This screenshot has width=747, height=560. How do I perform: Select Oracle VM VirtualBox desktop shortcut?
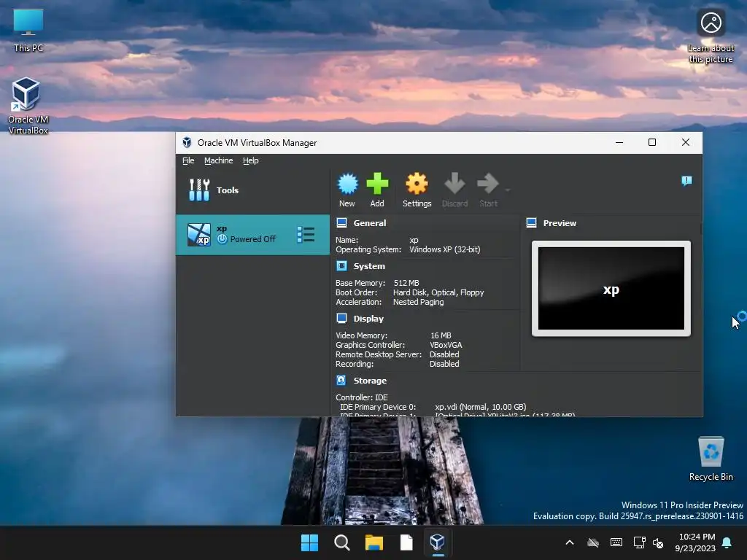click(28, 106)
